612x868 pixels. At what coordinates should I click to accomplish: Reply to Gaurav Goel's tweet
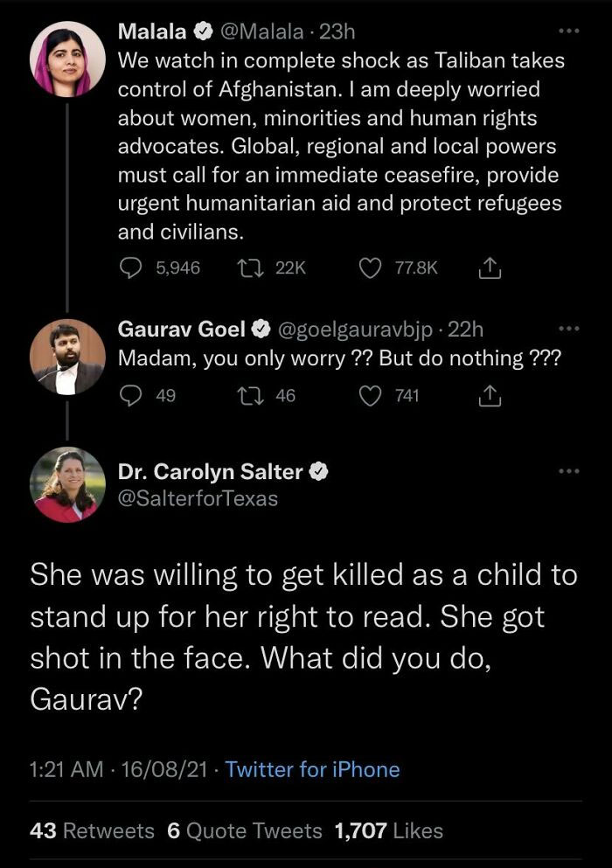(x=131, y=396)
